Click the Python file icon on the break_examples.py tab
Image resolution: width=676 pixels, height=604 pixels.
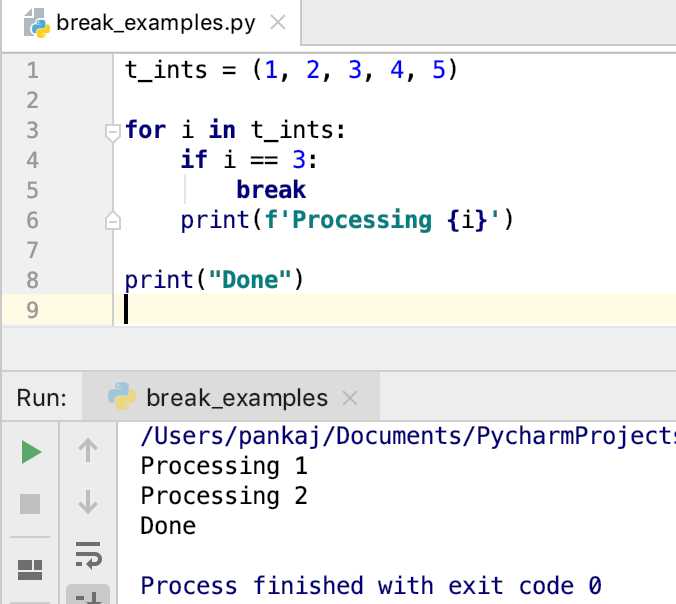pyautogui.click(x=37, y=23)
